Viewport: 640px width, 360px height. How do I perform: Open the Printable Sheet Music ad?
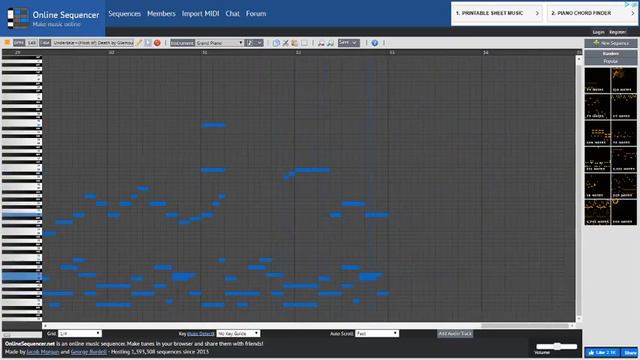[497, 13]
